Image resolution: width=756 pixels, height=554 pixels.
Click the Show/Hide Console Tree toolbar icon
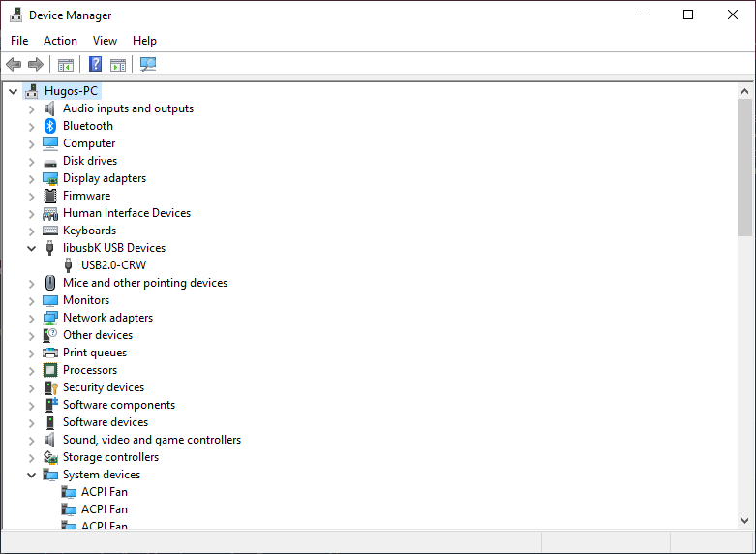click(66, 64)
